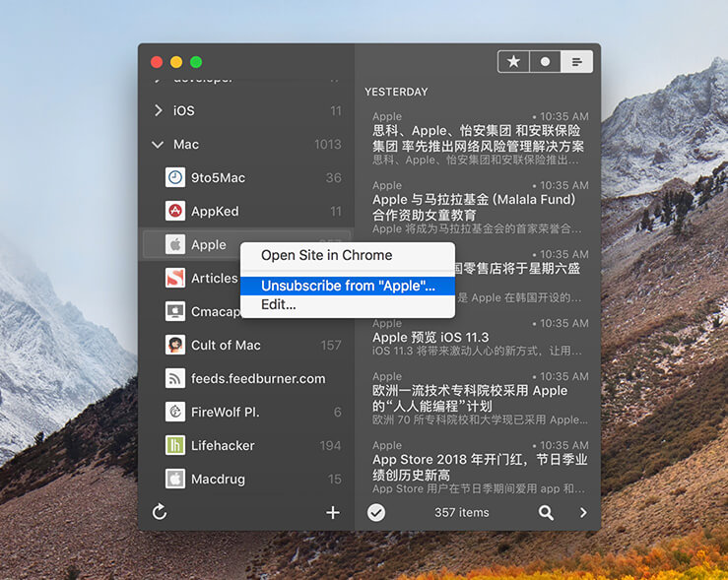The height and width of the screenshot is (580, 728).
Task: Mark all items as read
Action: tap(376, 512)
